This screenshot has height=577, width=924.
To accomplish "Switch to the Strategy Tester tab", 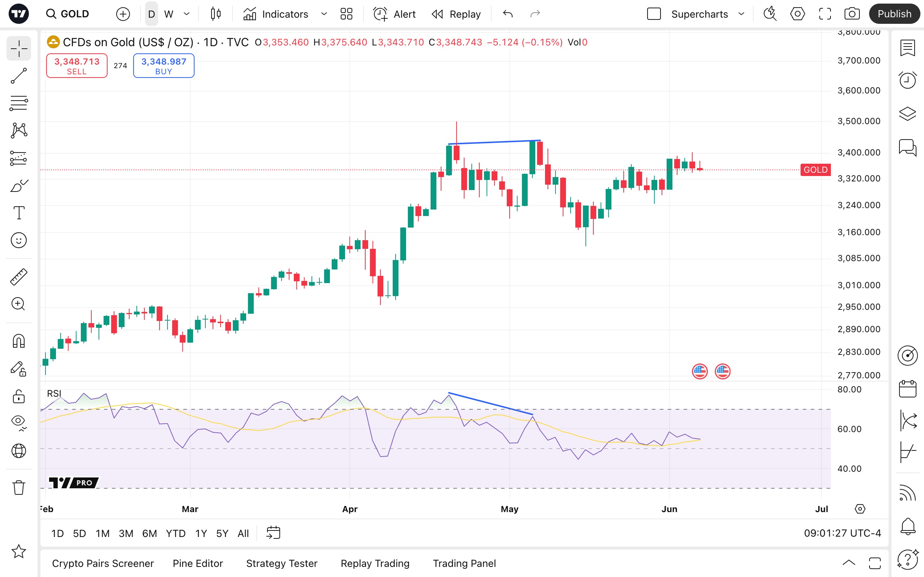I will 282,563.
